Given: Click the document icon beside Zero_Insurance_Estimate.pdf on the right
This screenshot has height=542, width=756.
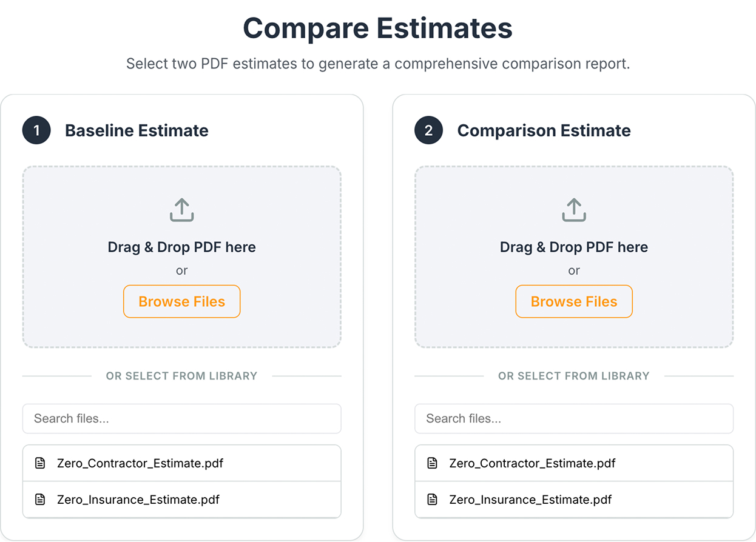Looking at the screenshot, I should click(x=431, y=500).
